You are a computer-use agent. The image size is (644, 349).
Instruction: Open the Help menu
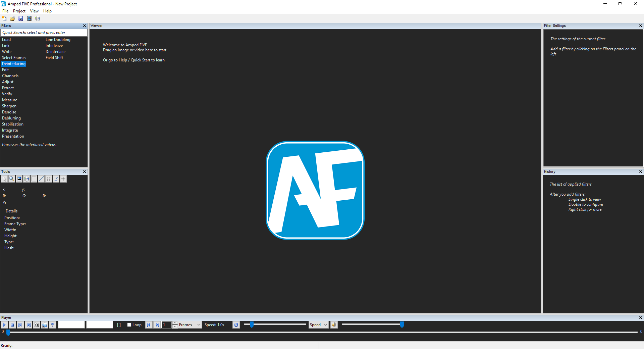pyautogui.click(x=47, y=11)
